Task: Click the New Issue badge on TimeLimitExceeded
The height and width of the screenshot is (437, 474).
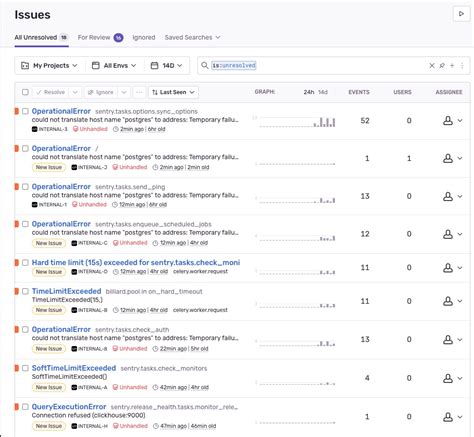Action: (49, 310)
